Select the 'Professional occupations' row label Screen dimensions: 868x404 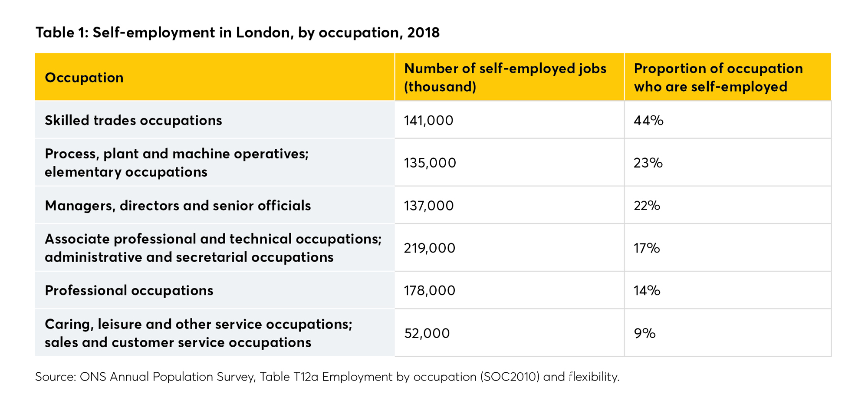click(x=129, y=290)
